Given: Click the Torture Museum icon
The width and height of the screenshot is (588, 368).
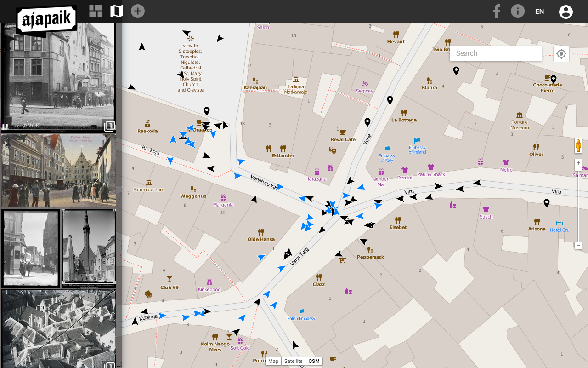Looking at the screenshot, I should (520, 115).
